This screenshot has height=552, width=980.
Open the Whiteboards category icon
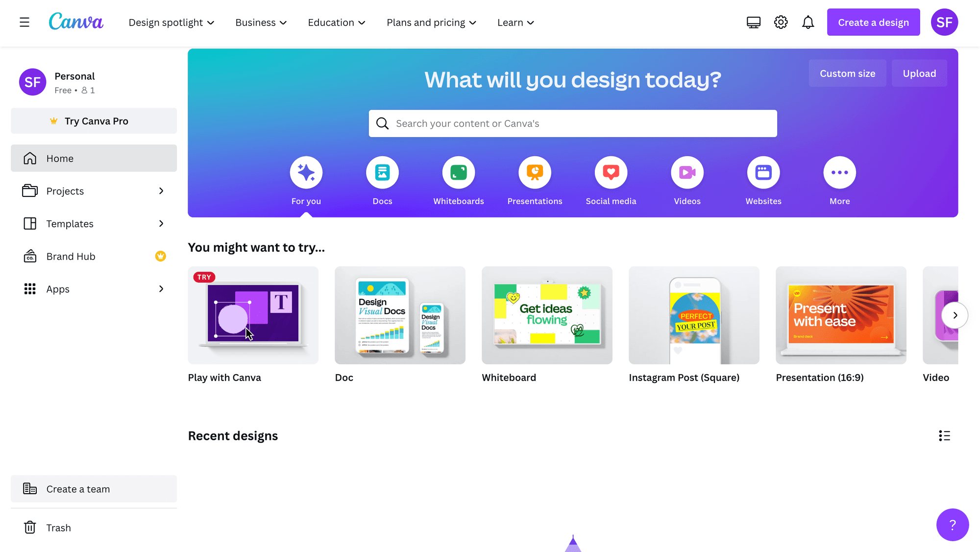click(458, 172)
